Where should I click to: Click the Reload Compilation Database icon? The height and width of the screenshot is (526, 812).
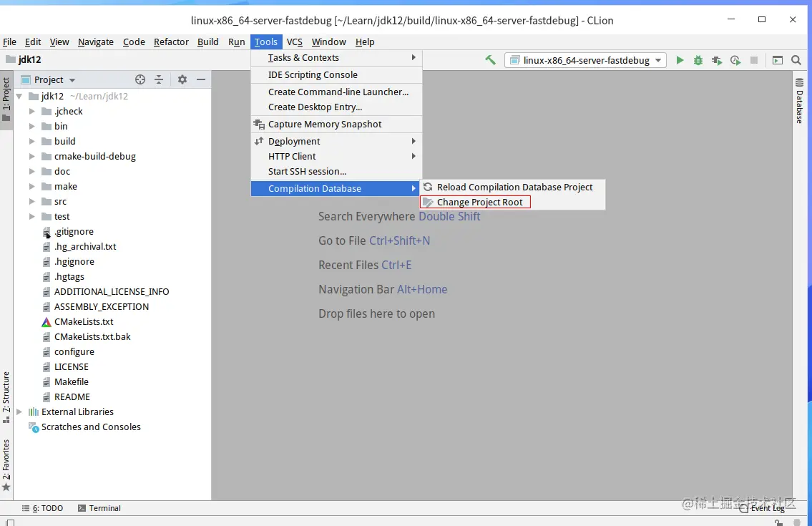pyautogui.click(x=428, y=187)
